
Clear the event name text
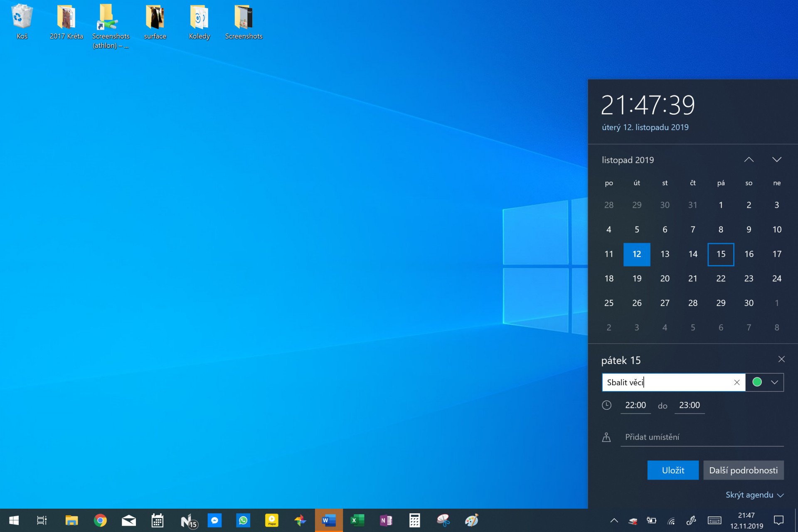tap(737, 382)
